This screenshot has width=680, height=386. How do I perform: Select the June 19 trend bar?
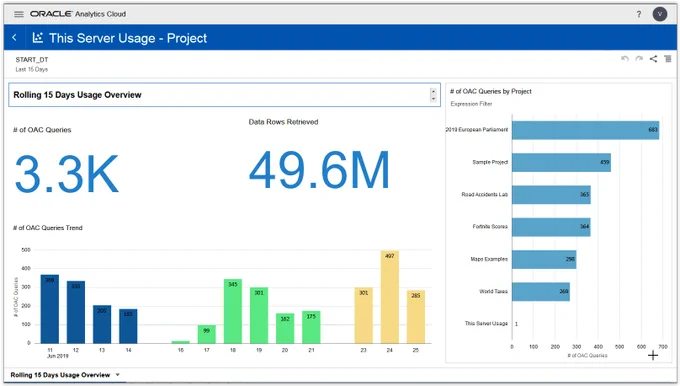pyautogui.click(x=259, y=315)
